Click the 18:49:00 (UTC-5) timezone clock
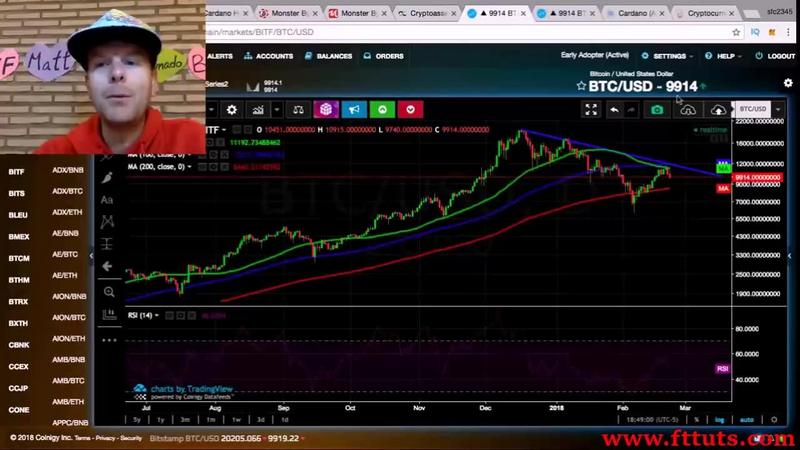 coord(652,419)
